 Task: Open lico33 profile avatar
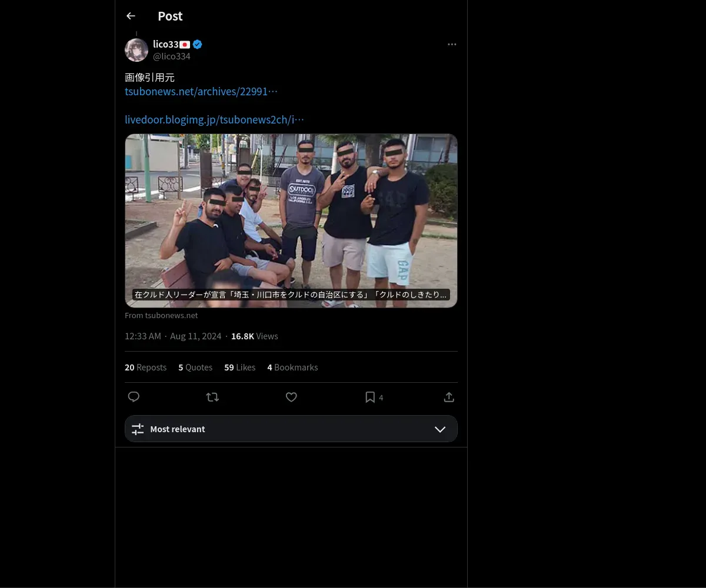click(x=136, y=50)
